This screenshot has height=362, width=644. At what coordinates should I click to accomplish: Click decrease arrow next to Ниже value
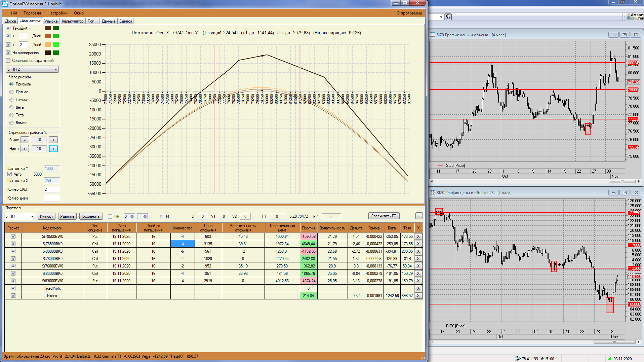[25, 149]
